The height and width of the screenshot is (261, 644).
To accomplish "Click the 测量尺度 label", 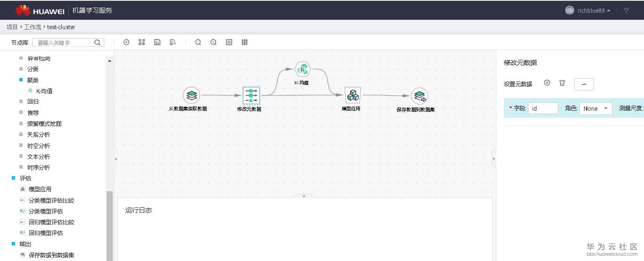I will coord(631,108).
